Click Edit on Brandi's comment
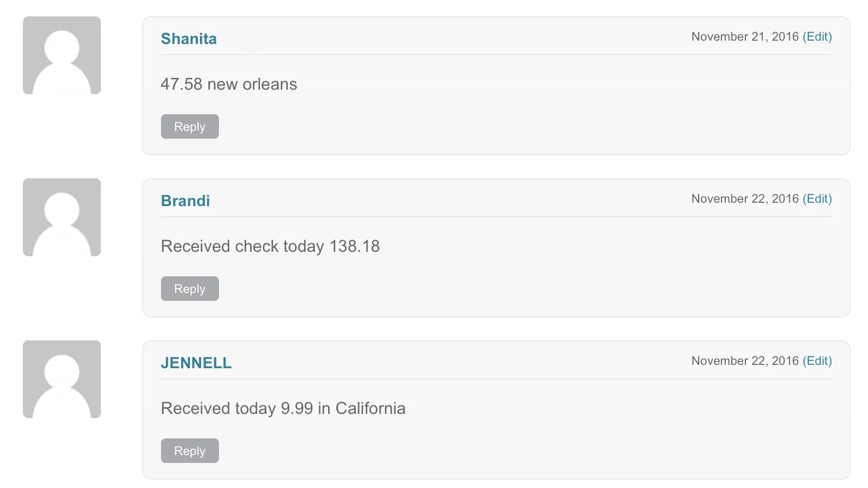868x488 pixels. pos(817,198)
